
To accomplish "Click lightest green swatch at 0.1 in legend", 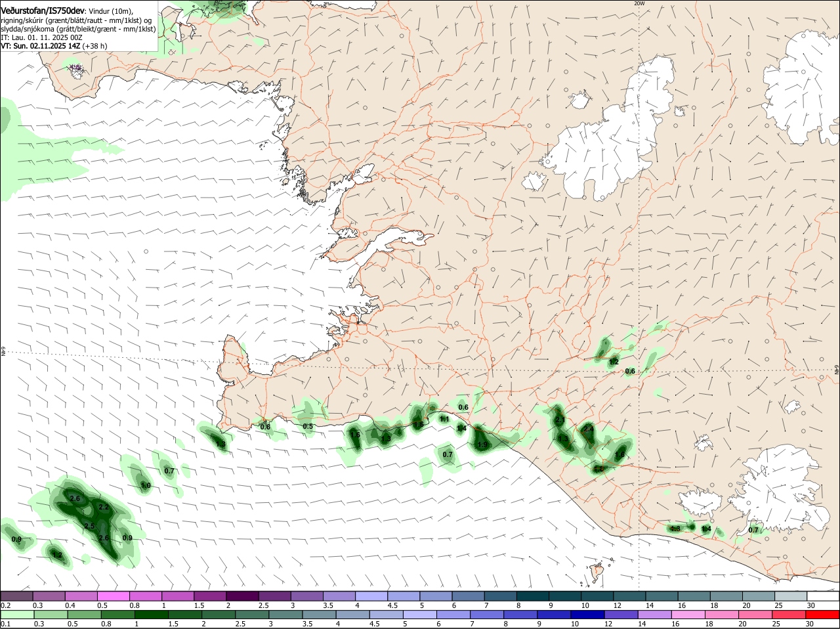I will point(16,615).
